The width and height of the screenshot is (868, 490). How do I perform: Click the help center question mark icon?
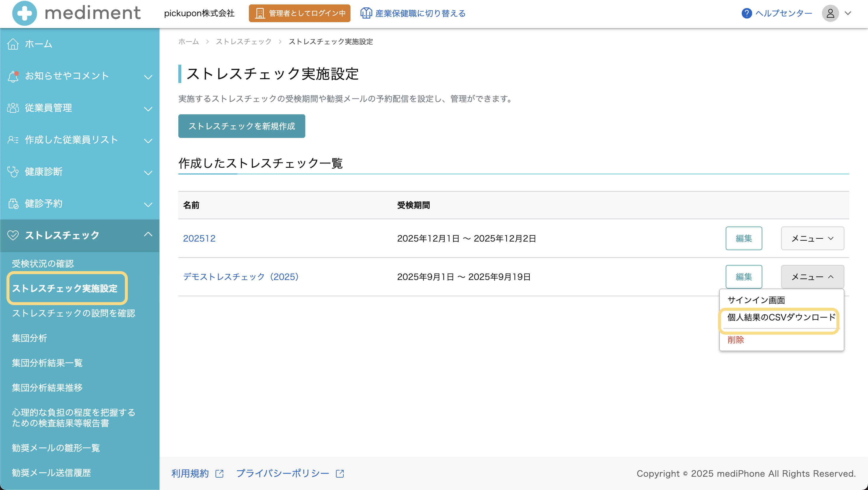746,13
